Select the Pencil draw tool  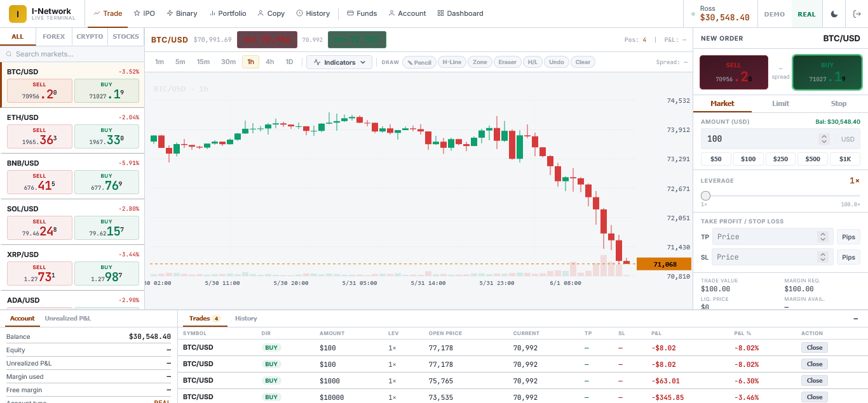click(419, 62)
